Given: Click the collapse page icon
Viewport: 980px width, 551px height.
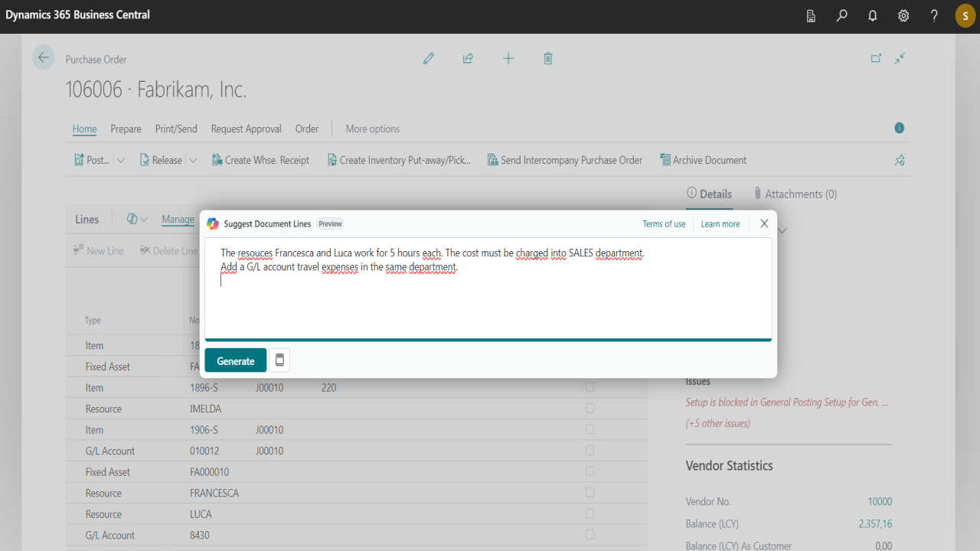Looking at the screenshot, I should click(x=900, y=58).
